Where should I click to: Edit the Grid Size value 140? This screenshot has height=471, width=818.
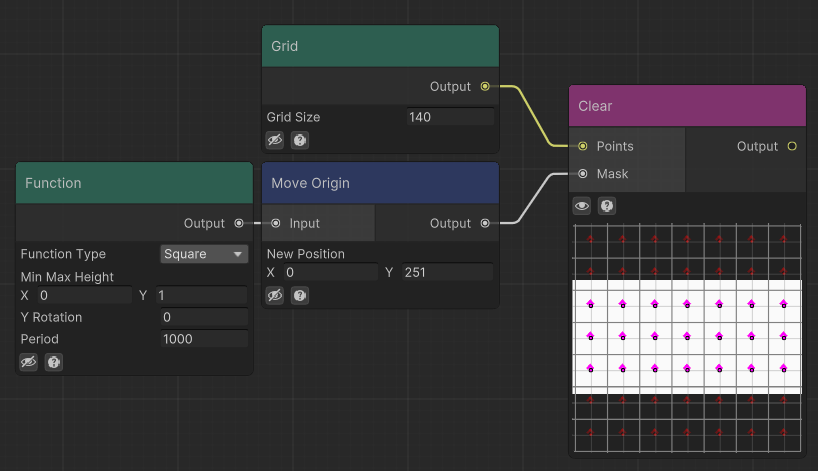pos(450,117)
